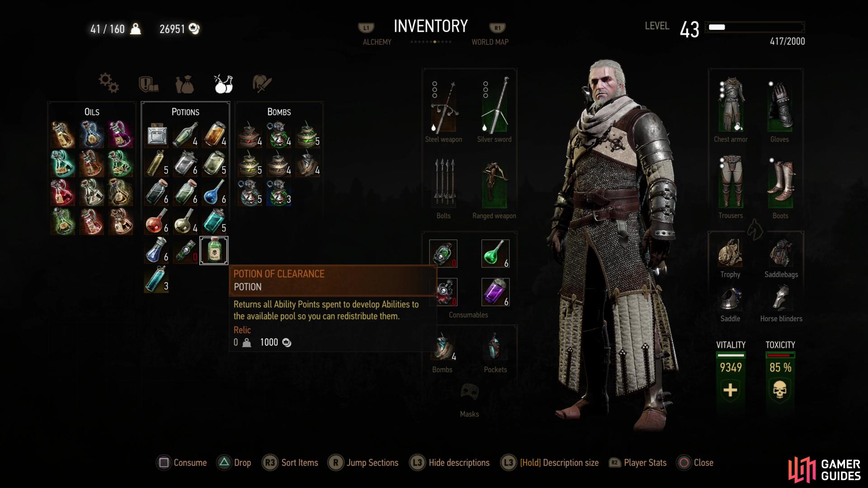The image size is (868, 488).
Task: Select the purple potion consumable slot
Action: tap(495, 292)
